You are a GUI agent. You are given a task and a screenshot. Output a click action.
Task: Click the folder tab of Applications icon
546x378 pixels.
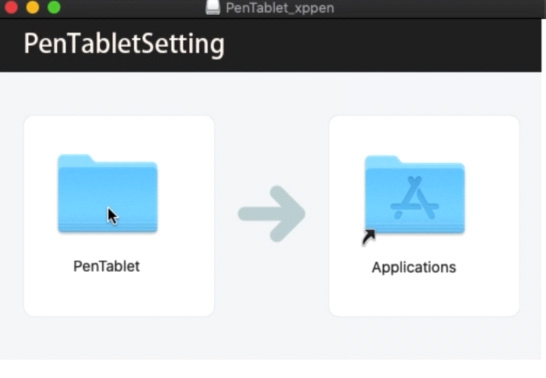point(382,161)
